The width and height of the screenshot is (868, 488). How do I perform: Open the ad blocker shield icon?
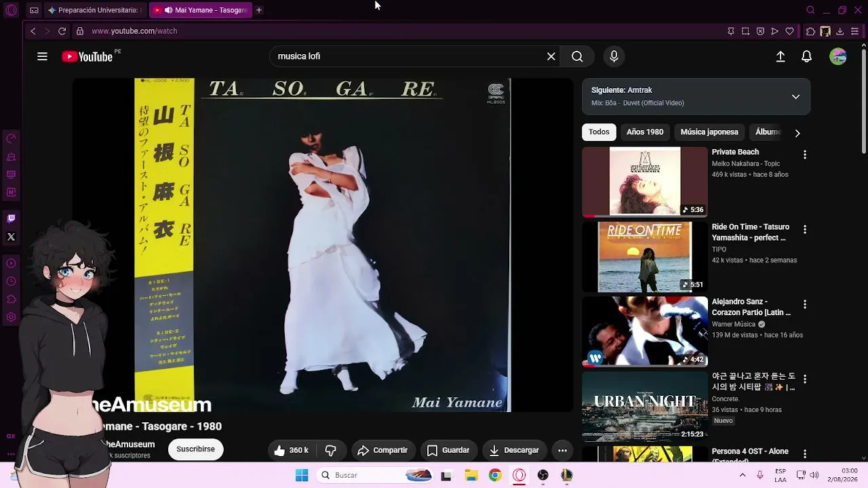[760, 31]
